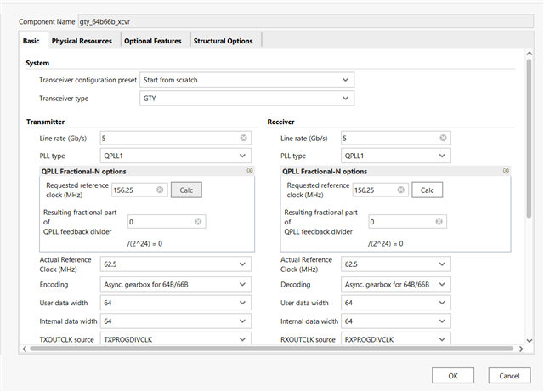Image resolution: width=544 pixels, height=392 pixels.
Task: Expand Receiver Actual Reference Clock dropdown
Action: pyautogui.click(x=396, y=264)
